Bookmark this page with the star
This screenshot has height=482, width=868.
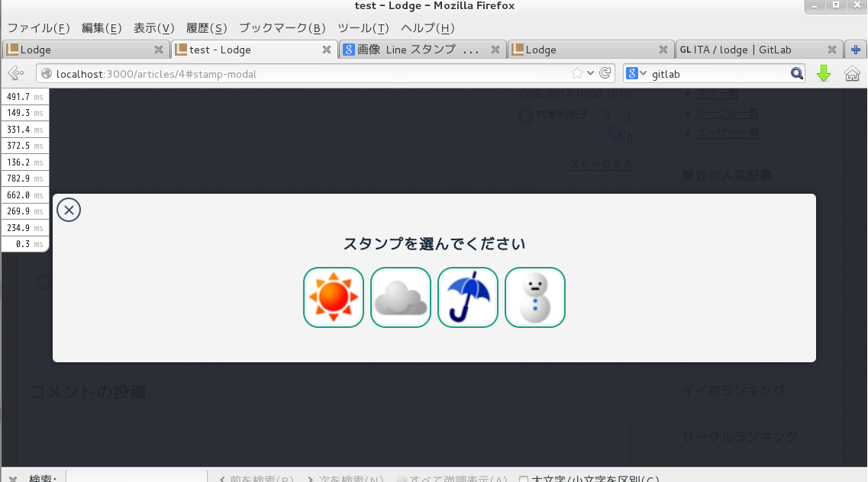tap(578, 73)
